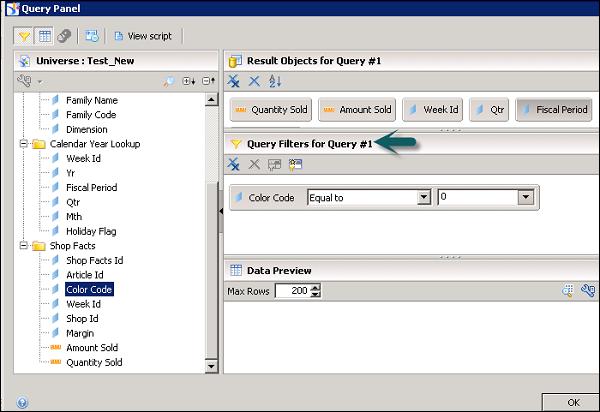Select the Quantity Sold result object
This screenshot has width=600, height=412.
point(272,109)
